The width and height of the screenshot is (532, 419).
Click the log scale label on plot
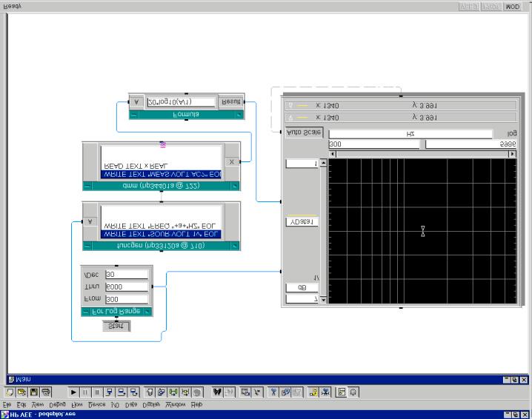512,133
